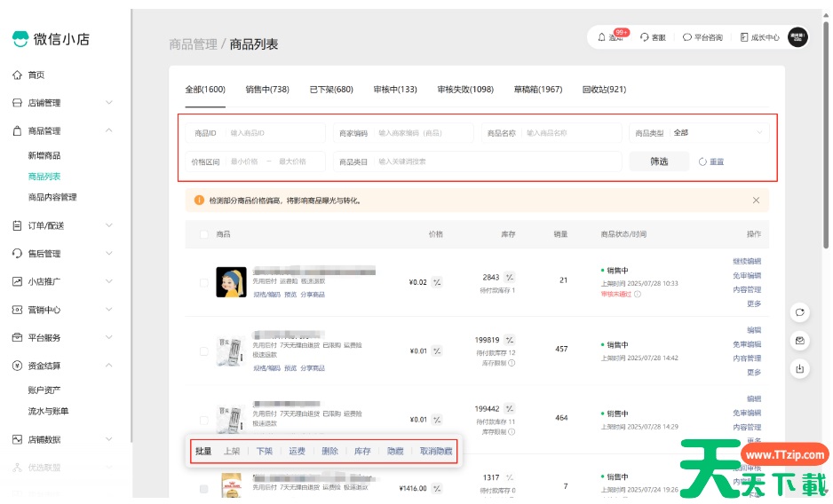This screenshot has height=504, width=833.
Task: Open the 商品类型 dropdown showing 全部
Action: pyautogui.click(x=718, y=133)
